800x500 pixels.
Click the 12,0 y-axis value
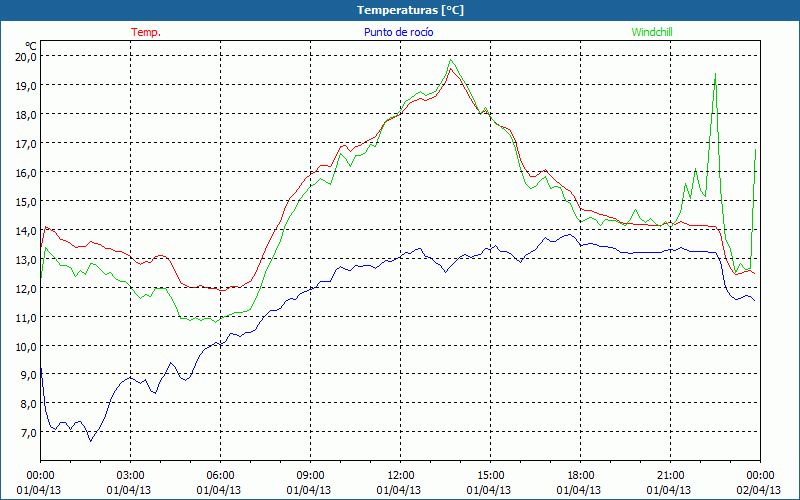click(26, 288)
